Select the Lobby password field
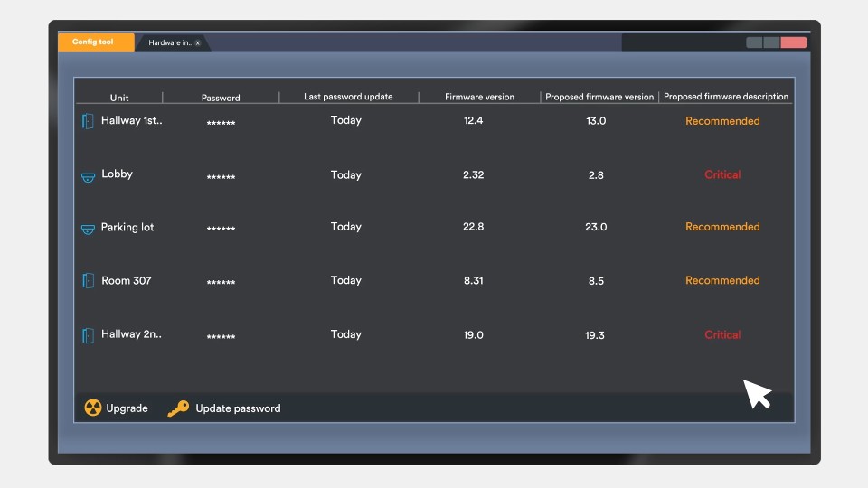Viewport: 868px width, 488px height. [x=221, y=177]
